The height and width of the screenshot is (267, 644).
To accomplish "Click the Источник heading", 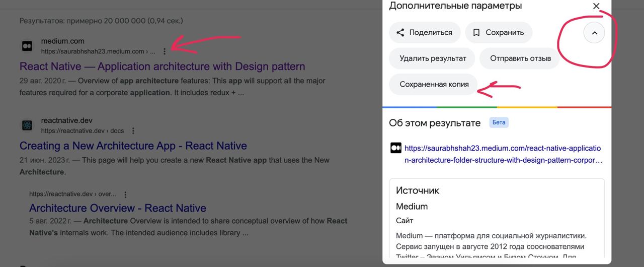I will [x=418, y=190].
